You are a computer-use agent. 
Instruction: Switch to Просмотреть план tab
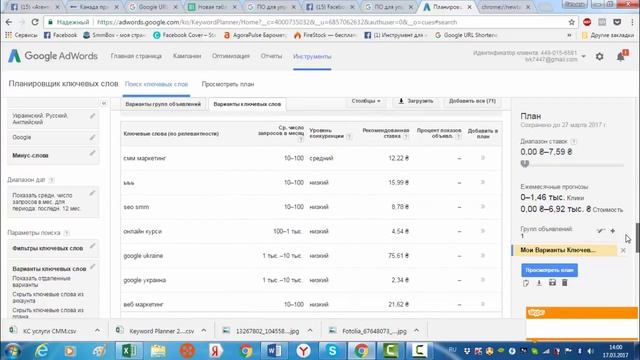tap(228, 84)
